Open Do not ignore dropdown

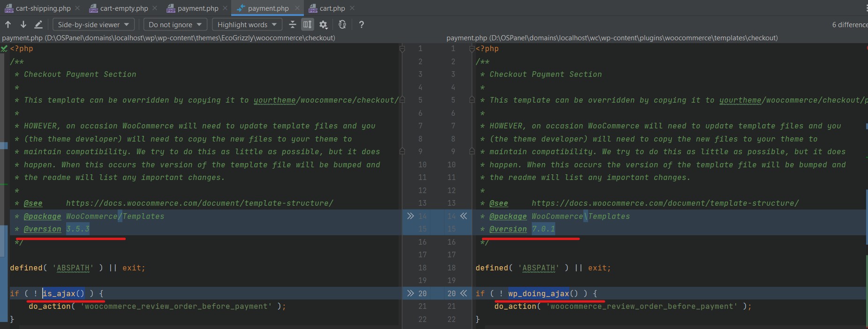tap(175, 24)
